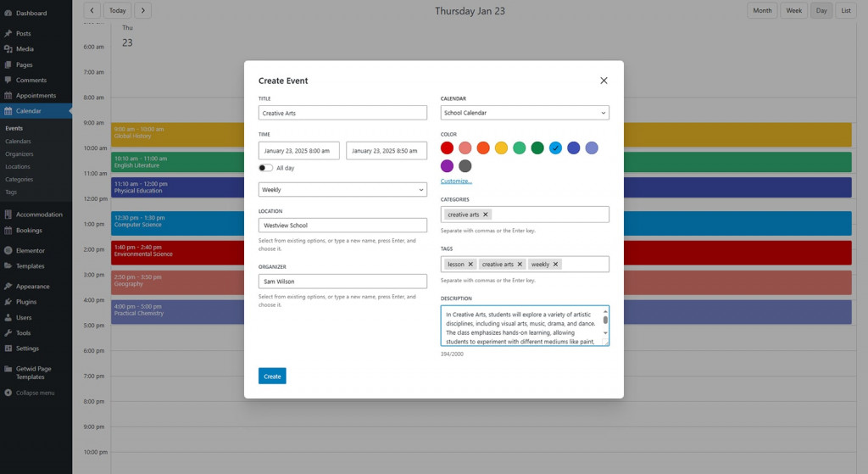Click the Templates folder icon
868x474 pixels.
coord(8,265)
